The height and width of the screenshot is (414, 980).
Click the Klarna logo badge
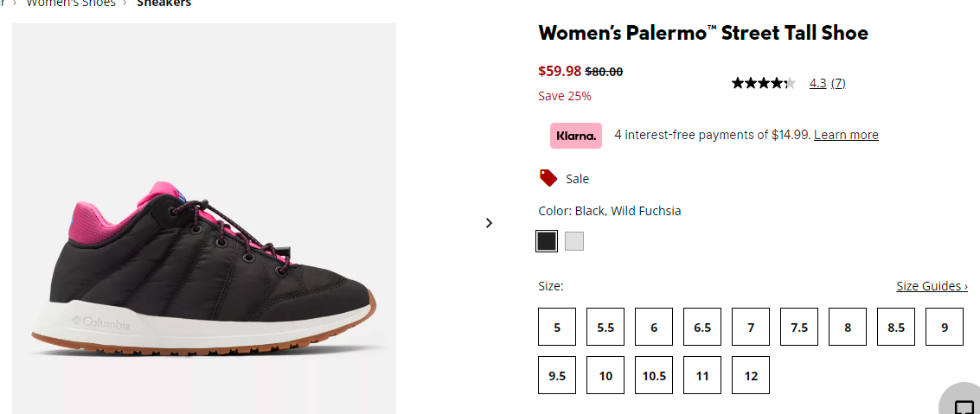pyautogui.click(x=575, y=136)
